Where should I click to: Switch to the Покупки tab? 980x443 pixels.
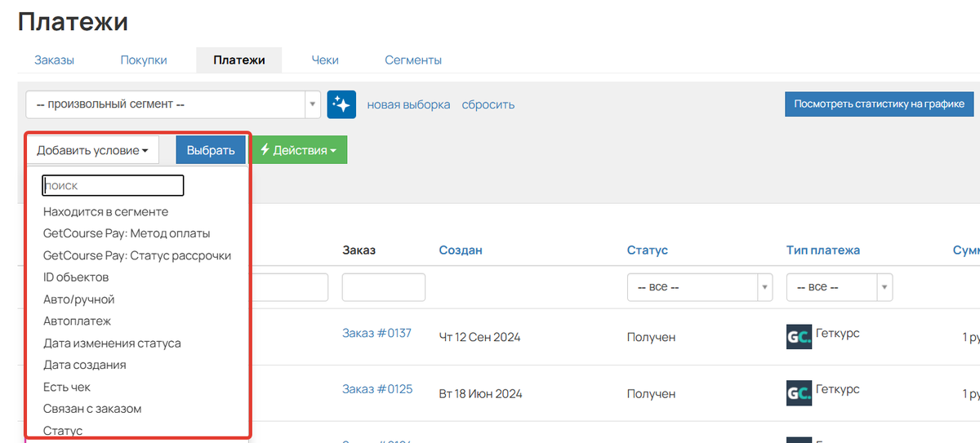pyautogui.click(x=144, y=60)
